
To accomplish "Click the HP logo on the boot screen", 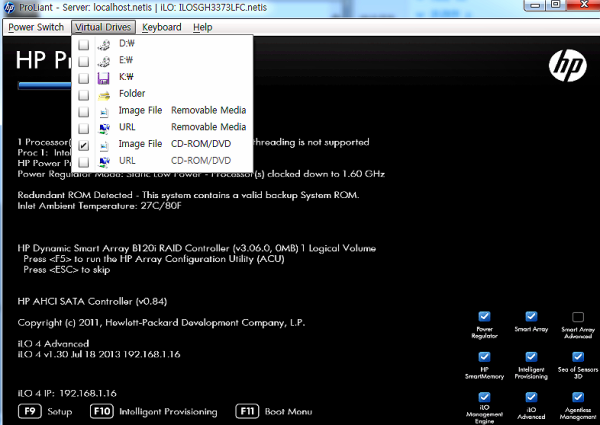I will coord(567,65).
